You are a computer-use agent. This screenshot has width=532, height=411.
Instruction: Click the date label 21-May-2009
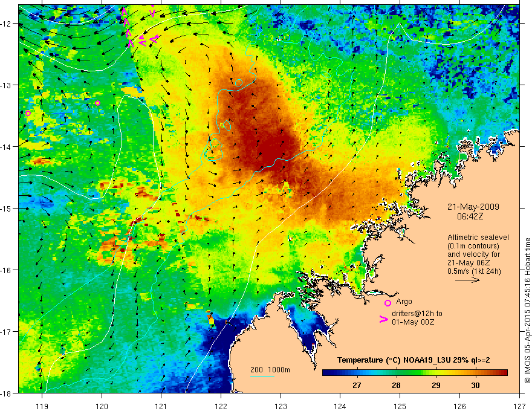coord(473,207)
